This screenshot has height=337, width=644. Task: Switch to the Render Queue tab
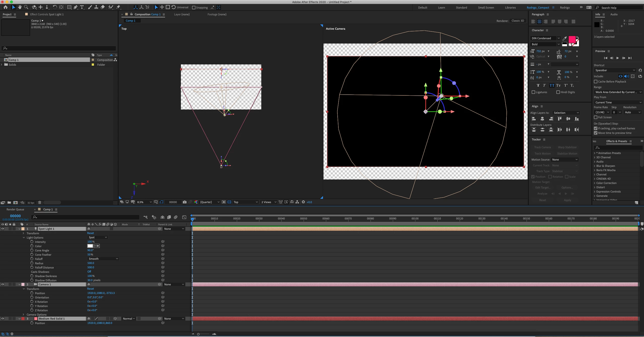[x=15, y=209]
